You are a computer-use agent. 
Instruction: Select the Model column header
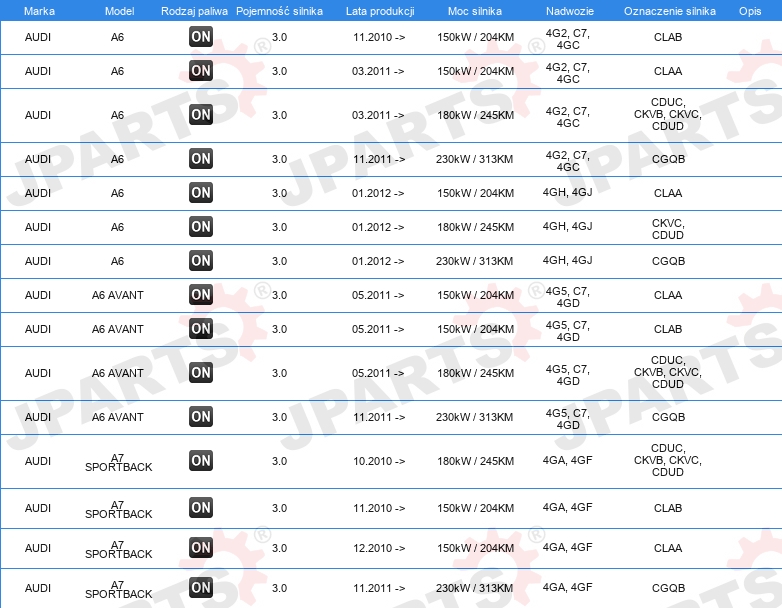[119, 11]
